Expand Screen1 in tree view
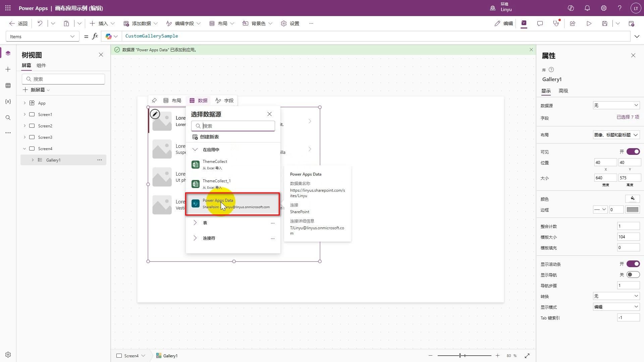 click(24, 115)
